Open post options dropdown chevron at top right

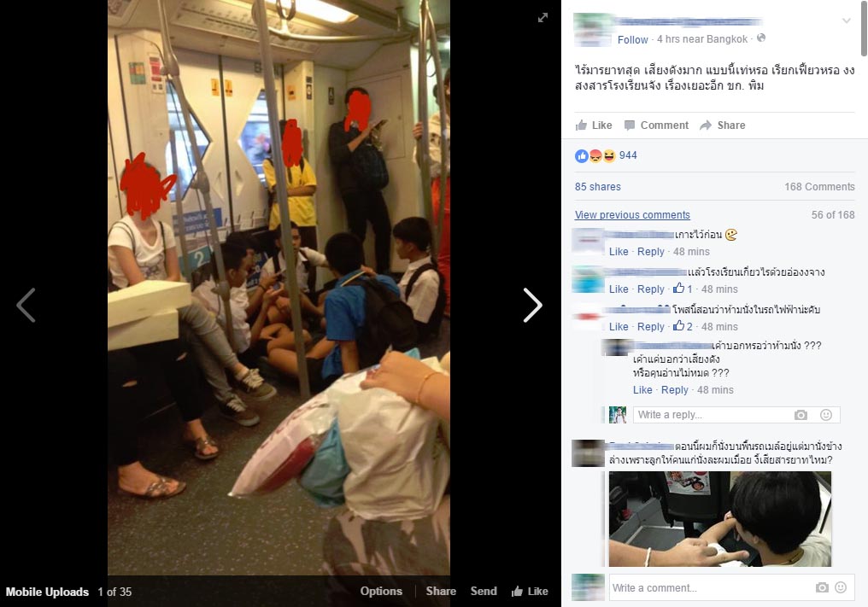pos(847,20)
